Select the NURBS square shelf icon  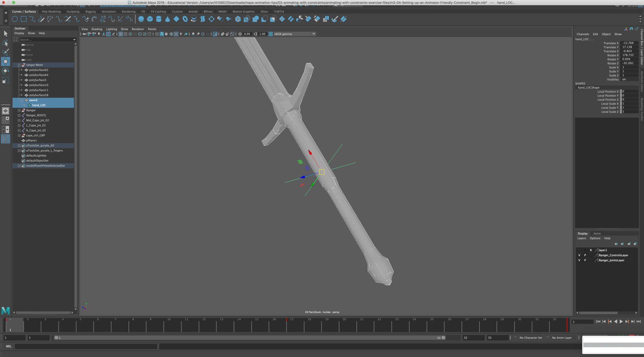(x=23, y=19)
